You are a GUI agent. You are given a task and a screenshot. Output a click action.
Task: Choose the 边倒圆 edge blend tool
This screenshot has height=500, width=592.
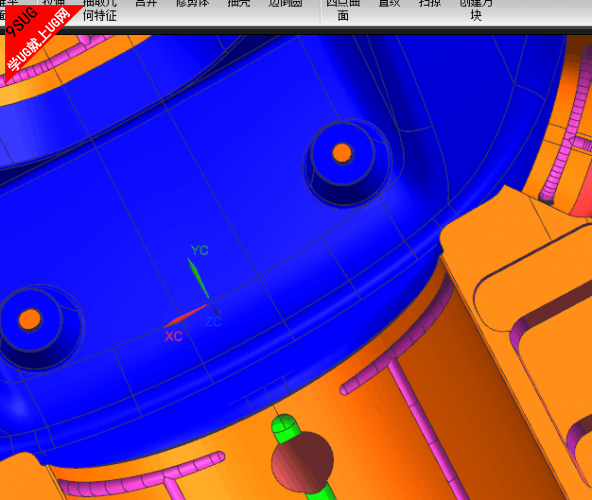point(285,3)
